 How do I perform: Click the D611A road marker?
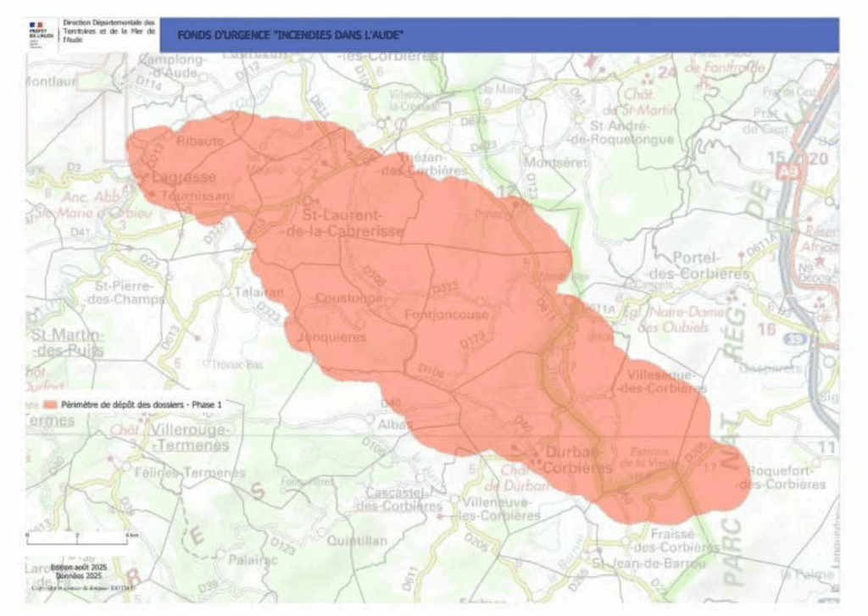pyautogui.click(x=598, y=310)
